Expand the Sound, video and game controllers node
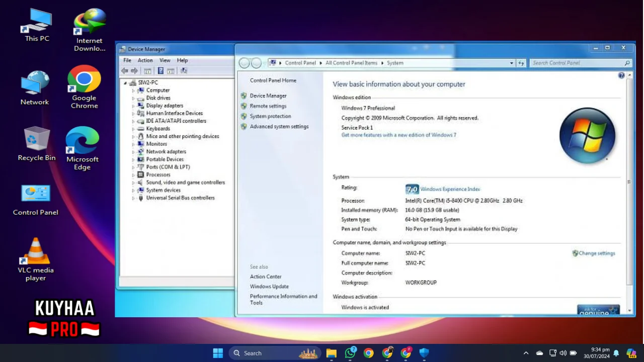644x362 pixels. (x=133, y=183)
